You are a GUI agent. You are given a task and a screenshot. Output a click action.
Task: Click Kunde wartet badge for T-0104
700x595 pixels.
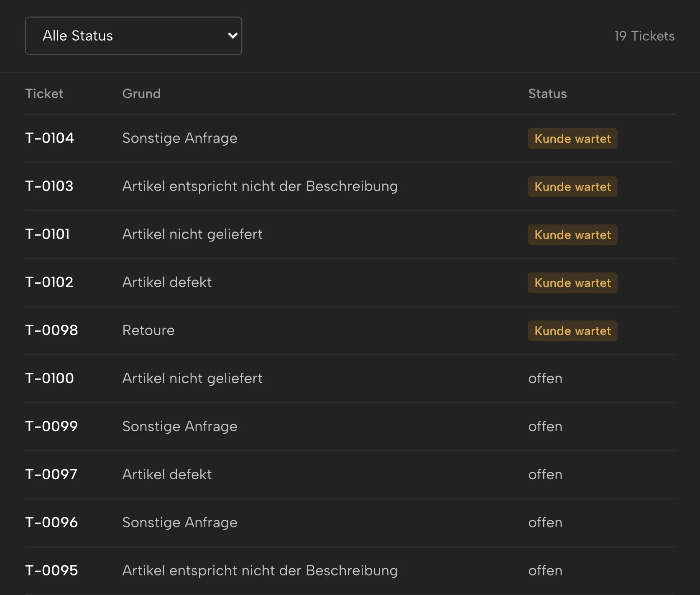(x=572, y=139)
